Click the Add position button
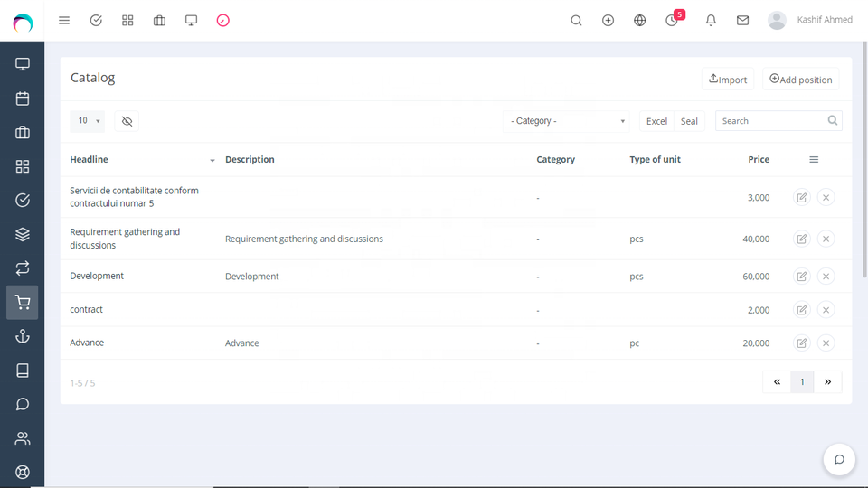Image resolution: width=868 pixels, height=488 pixels. coord(800,80)
